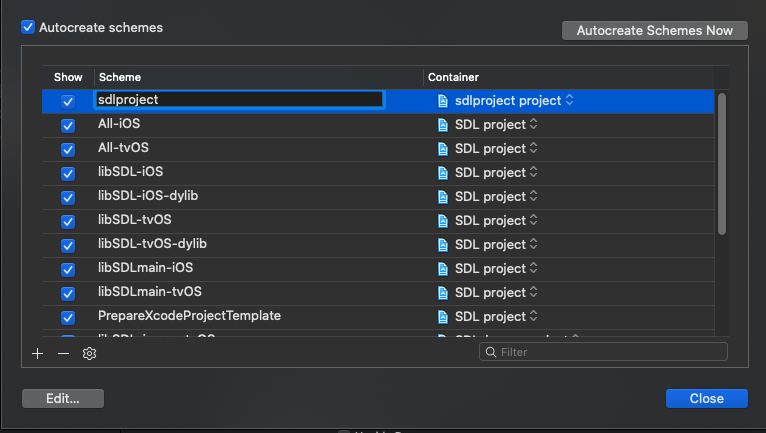This screenshot has width=766, height=433.
Task: Click project file icon in libSDLmain-tvOS row
Action: (443, 292)
